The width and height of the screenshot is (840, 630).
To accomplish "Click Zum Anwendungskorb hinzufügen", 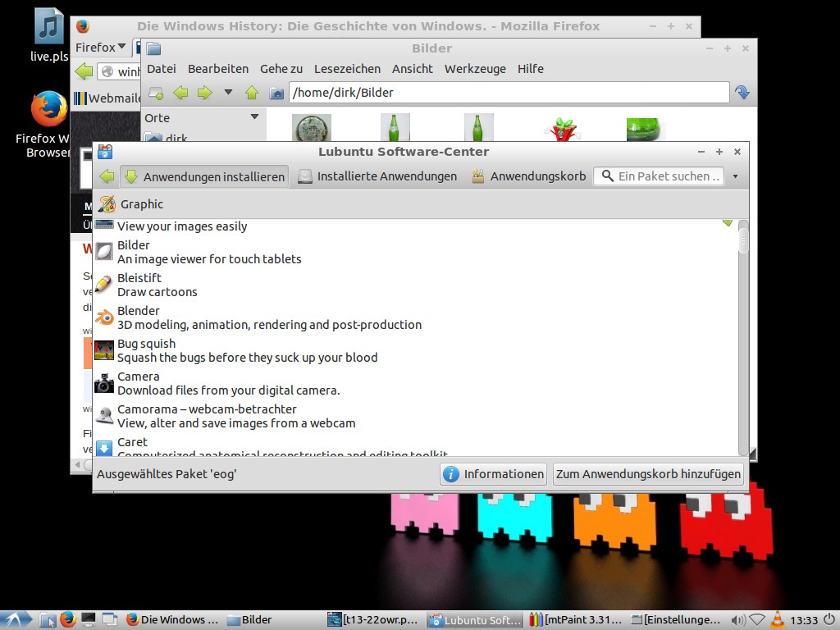I will pos(648,474).
